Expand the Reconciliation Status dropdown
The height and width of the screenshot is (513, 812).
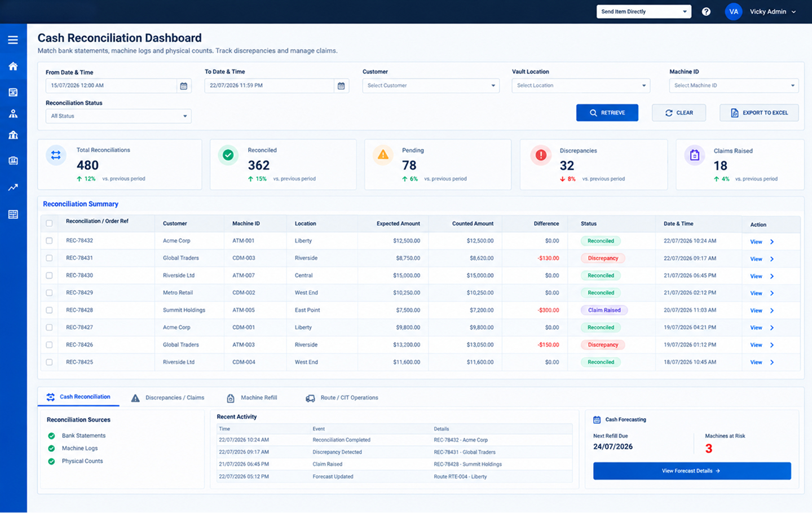(x=118, y=116)
